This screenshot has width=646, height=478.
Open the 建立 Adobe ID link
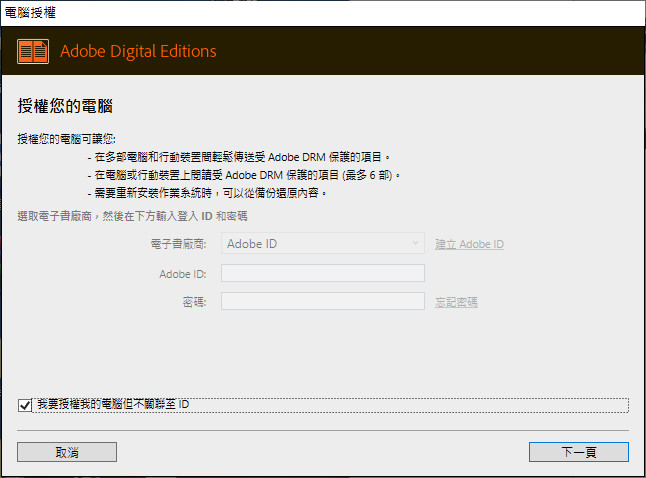coord(469,244)
